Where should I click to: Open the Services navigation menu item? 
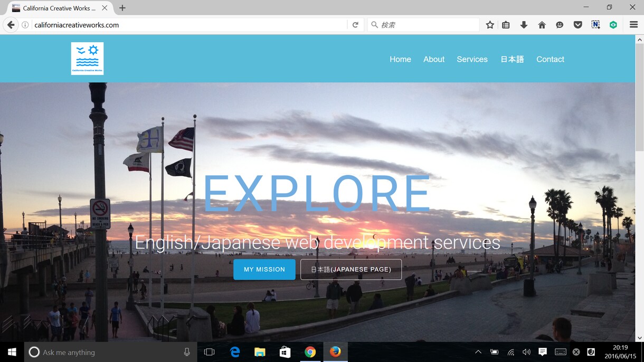pos(472,59)
